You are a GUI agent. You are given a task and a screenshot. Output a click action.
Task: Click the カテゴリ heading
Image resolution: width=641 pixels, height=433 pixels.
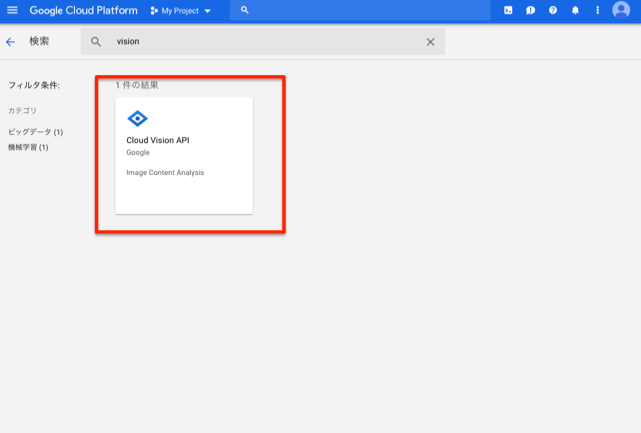[22, 110]
